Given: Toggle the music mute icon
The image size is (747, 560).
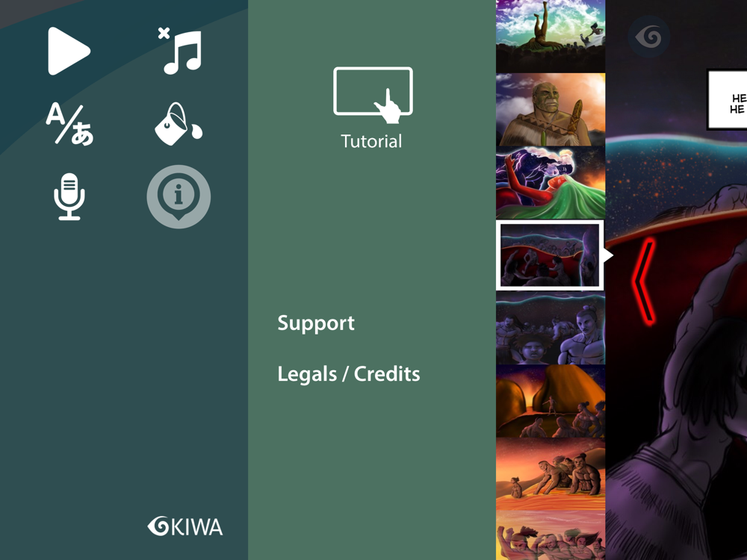Looking at the screenshot, I should pyautogui.click(x=181, y=51).
